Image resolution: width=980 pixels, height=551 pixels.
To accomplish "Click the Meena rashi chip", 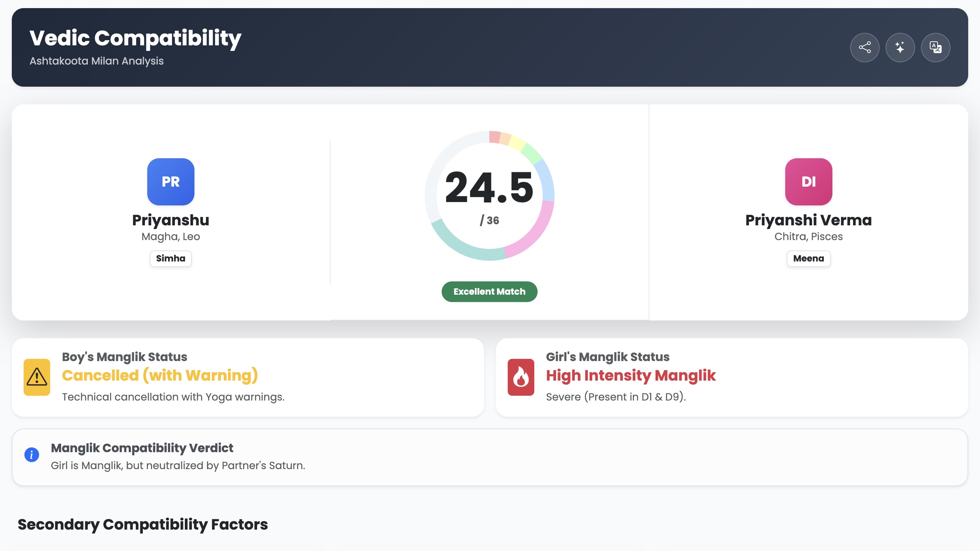I will pos(808,259).
